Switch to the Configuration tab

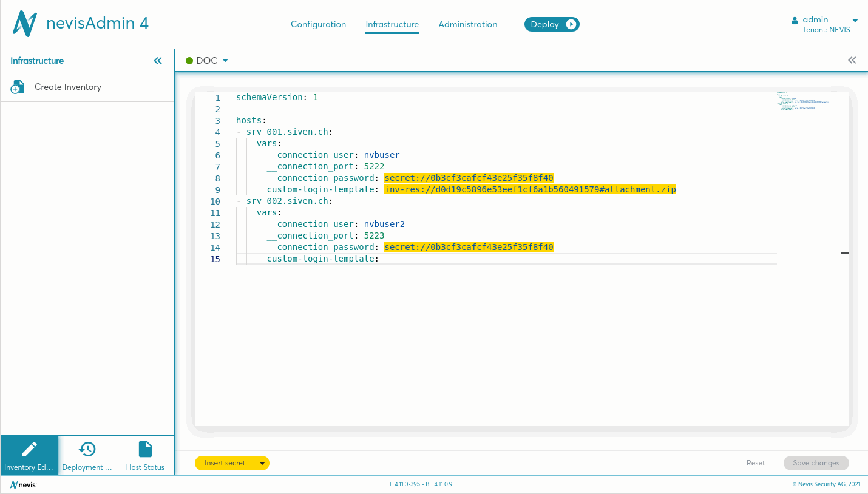pyautogui.click(x=318, y=24)
